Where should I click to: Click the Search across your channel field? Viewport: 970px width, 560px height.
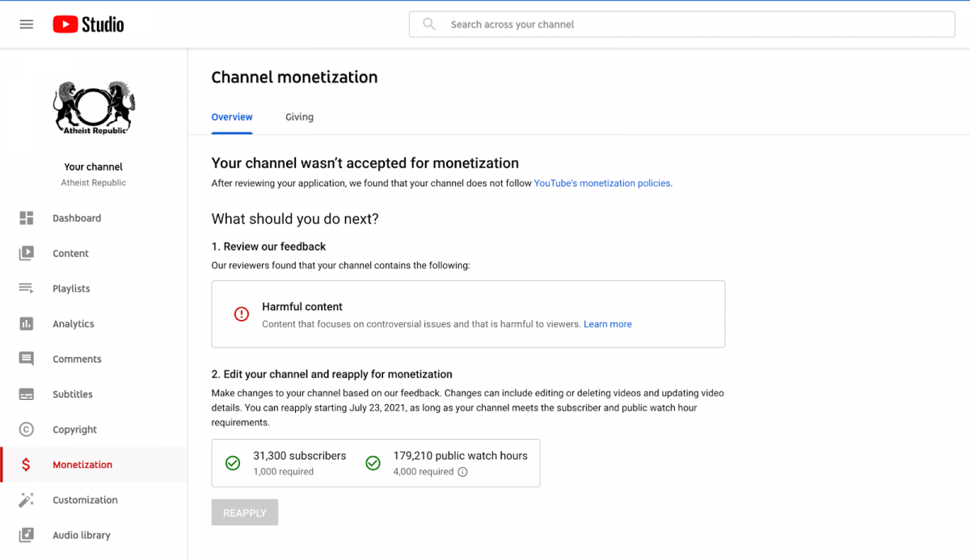[x=681, y=24]
